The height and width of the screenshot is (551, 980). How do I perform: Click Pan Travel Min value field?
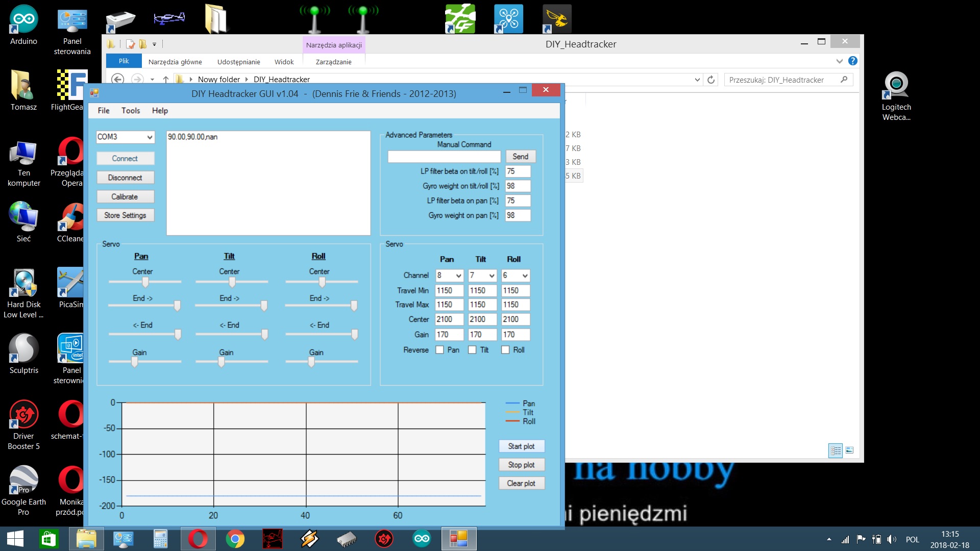[x=449, y=291]
